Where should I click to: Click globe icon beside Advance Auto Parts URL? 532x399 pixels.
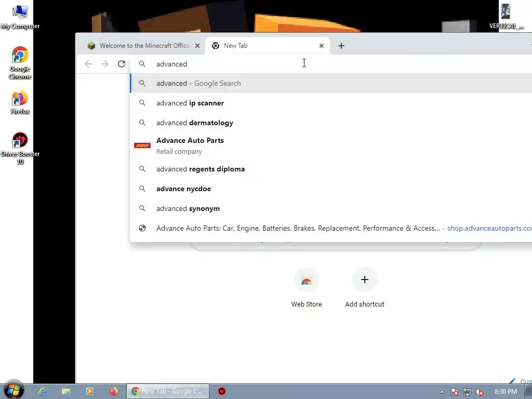[142, 228]
